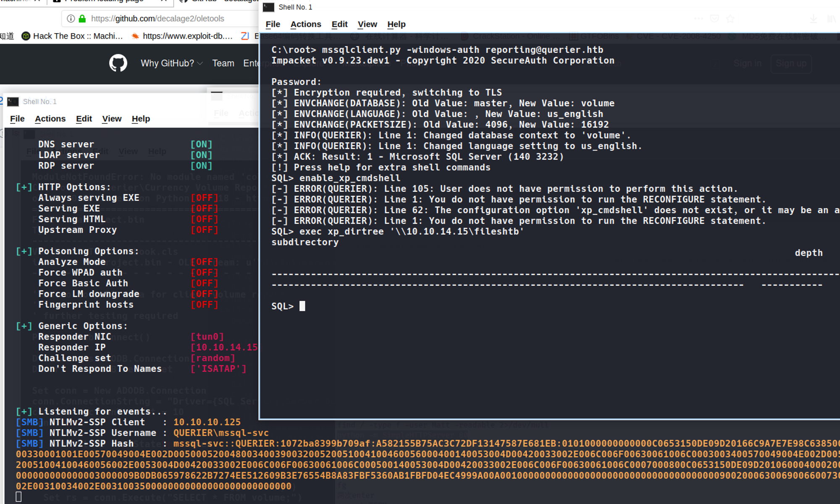840x504 pixels.
Task: Click the Analyze Mode row
Action: point(128,262)
